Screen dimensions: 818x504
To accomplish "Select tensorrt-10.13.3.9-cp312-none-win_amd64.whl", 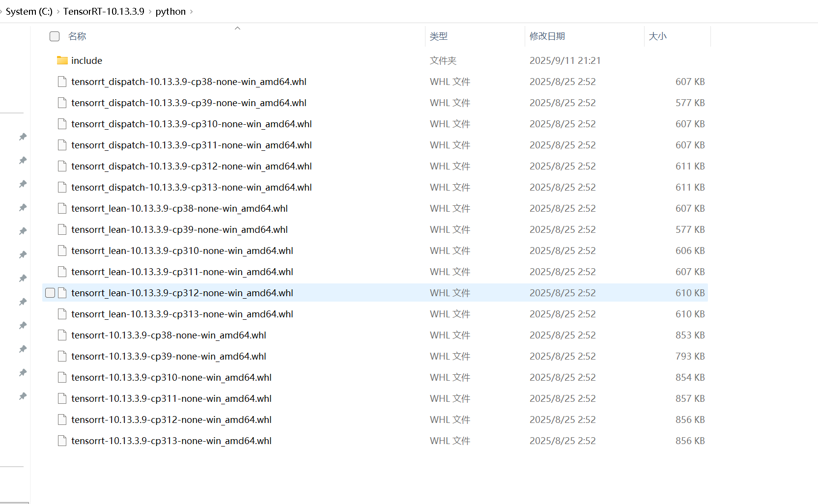I will tap(171, 420).
